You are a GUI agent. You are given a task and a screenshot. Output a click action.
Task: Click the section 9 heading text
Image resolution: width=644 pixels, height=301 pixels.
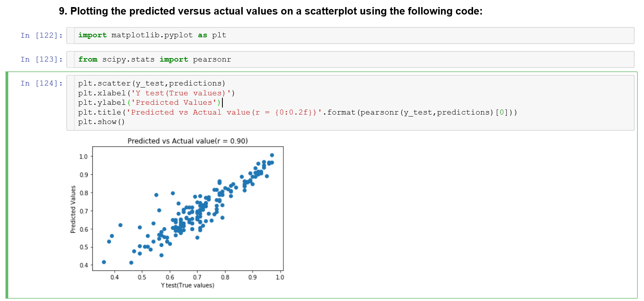pos(271,11)
